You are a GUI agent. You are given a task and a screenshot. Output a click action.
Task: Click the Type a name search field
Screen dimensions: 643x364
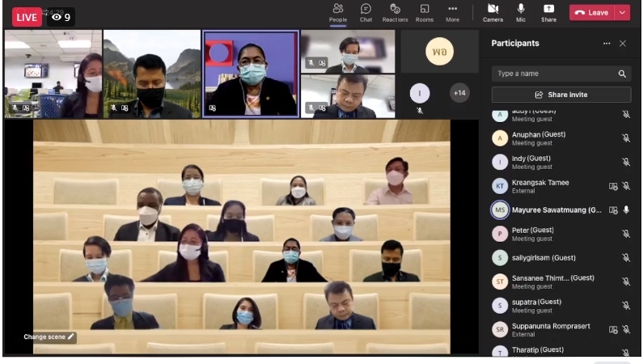click(561, 74)
